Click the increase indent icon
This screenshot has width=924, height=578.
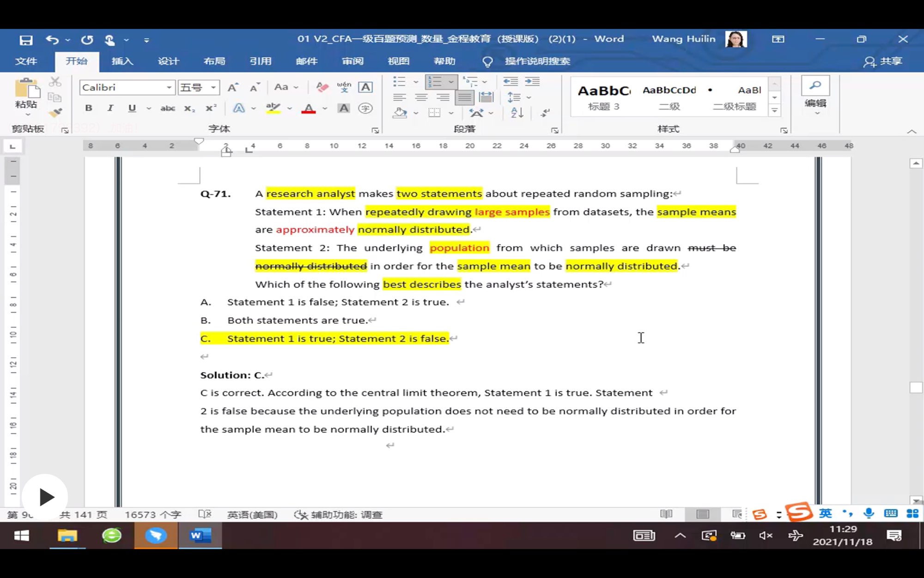point(532,82)
